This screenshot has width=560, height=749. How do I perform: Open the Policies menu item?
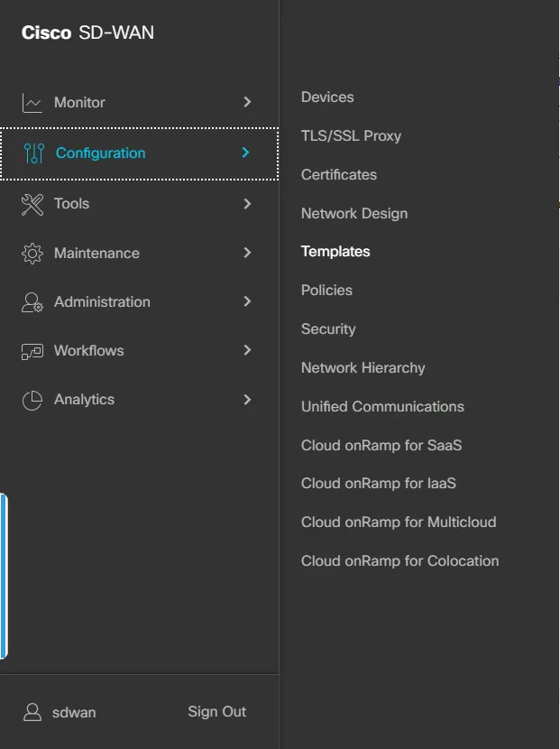point(326,290)
